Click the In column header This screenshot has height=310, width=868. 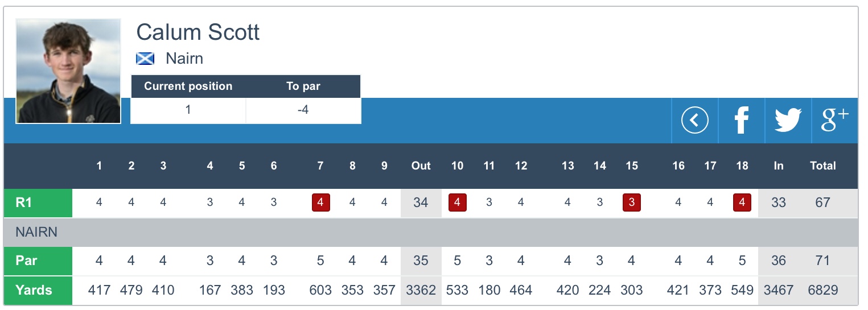778,166
